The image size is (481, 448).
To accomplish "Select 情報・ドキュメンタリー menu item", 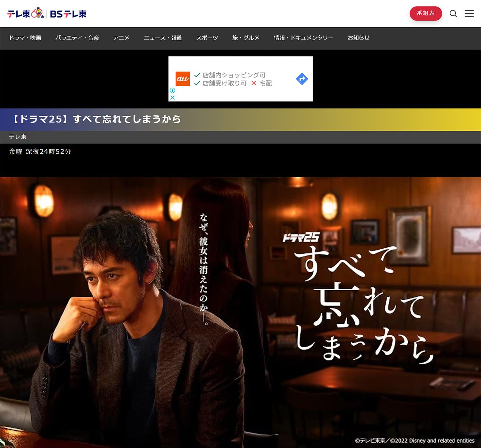I will (x=303, y=38).
